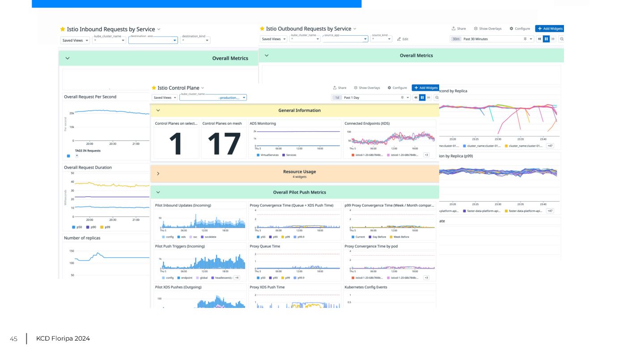Click the star beside Istio Inbound Requests

pos(63,29)
